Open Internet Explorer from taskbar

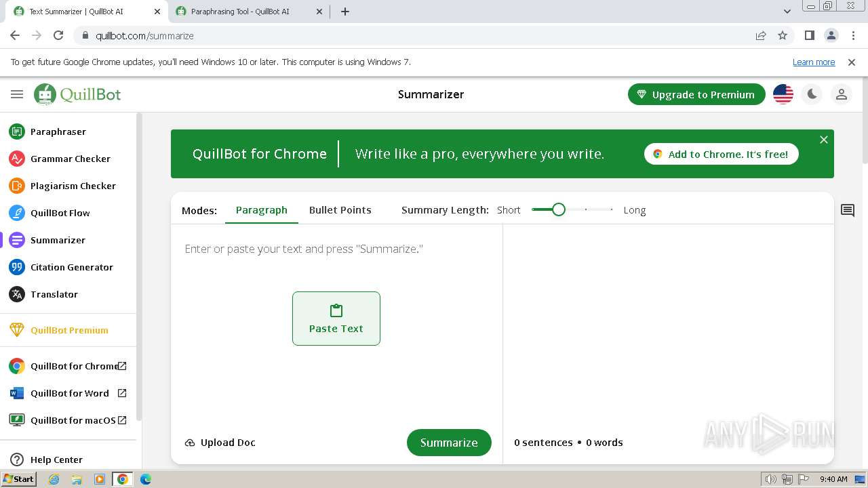(54, 479)
